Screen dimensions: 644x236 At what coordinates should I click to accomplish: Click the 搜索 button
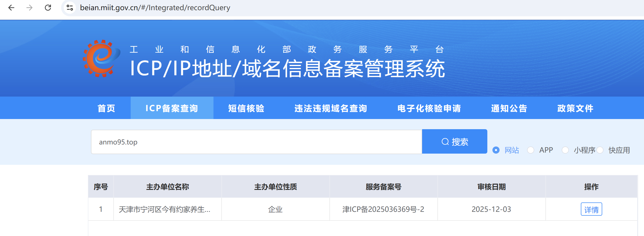point(455,141)
